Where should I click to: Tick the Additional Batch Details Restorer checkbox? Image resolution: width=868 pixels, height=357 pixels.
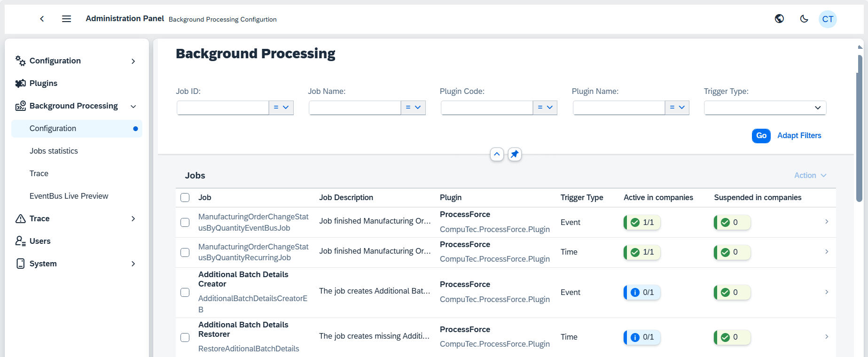(x=185, y=337)
